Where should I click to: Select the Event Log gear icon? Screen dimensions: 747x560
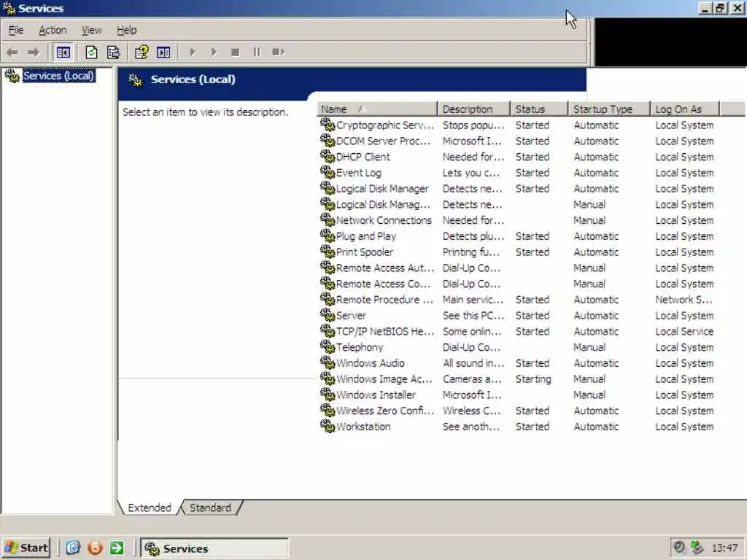click(328, 172)
